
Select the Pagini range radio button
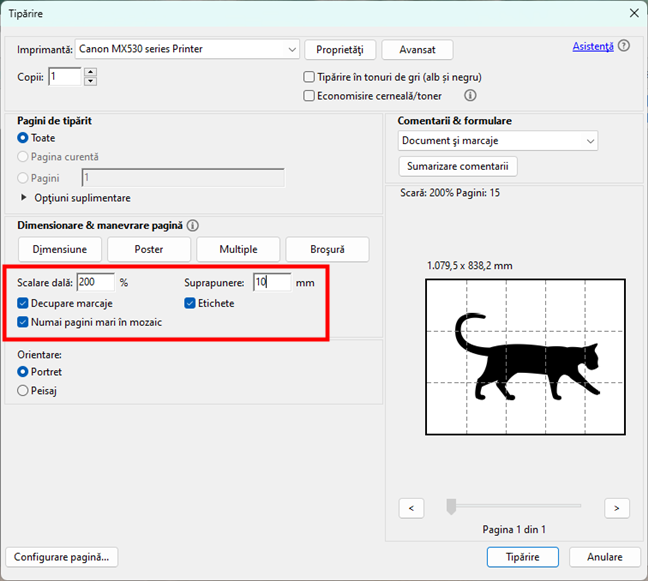pos(23,178)
